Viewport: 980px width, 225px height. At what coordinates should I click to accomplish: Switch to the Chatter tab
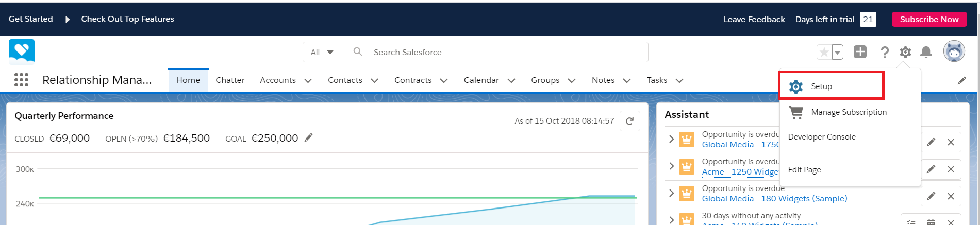pos(230,80)
